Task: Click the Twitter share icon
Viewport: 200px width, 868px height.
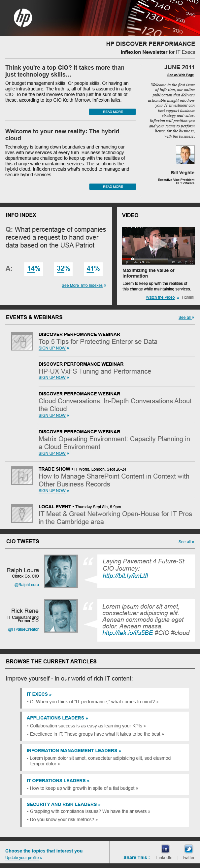Action: (x=188, y=849)
